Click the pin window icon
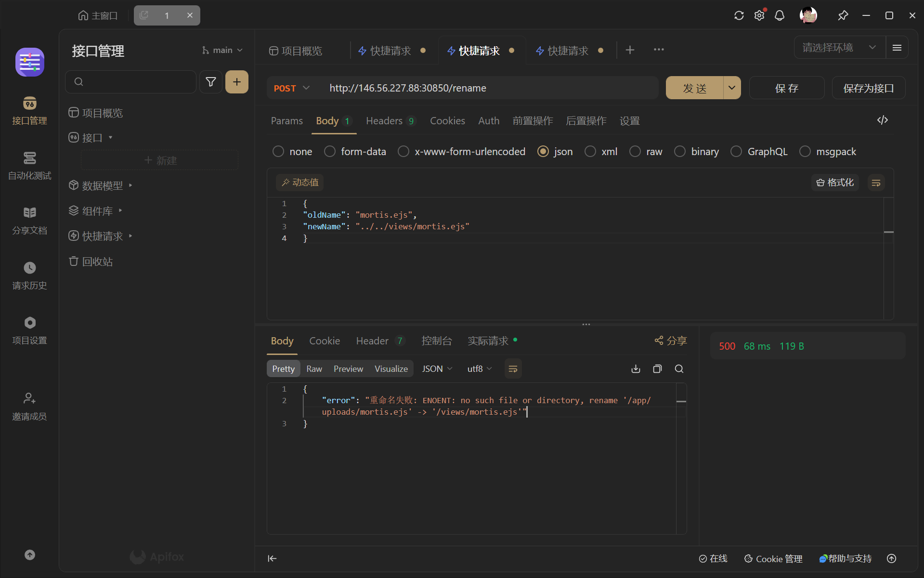 click(x=843, y=15)
